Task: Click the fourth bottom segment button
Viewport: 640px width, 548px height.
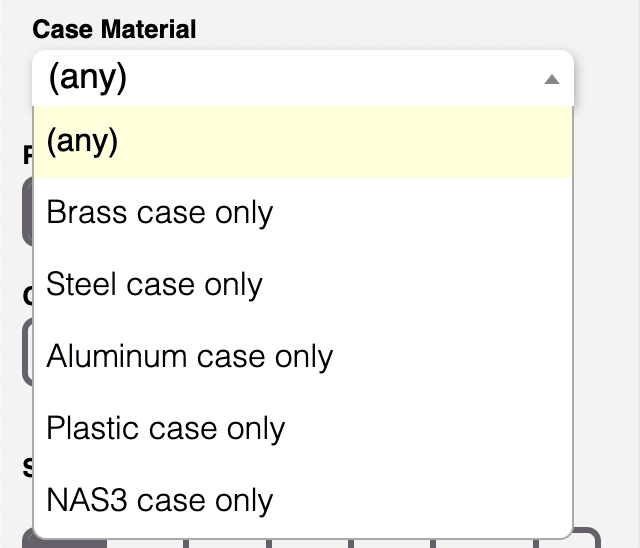Action: [310, 541]
